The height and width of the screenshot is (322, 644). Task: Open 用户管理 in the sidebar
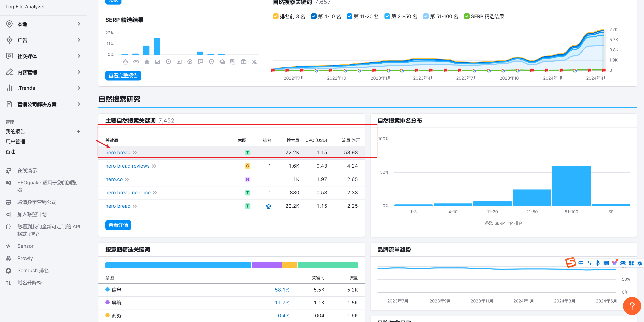coord(15,141)
